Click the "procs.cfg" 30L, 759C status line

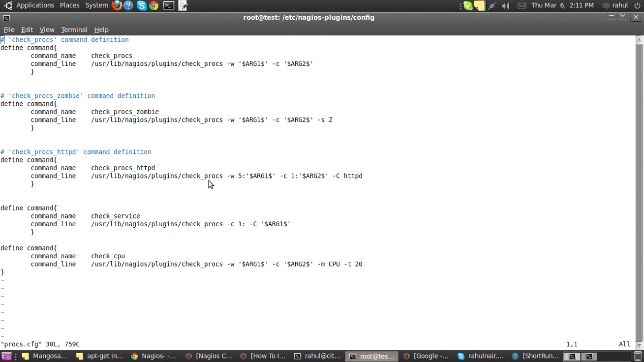coord(40,344)
